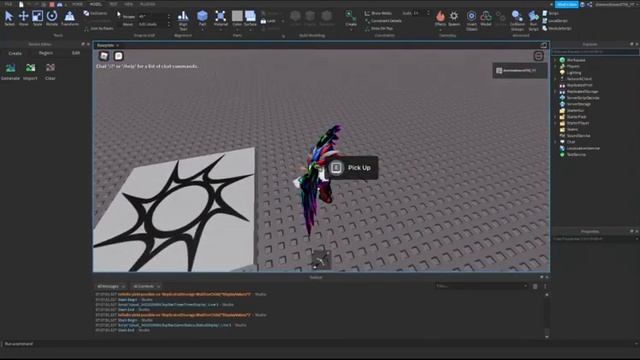Open the Roblox menu icon in viewport
This screenshot has height=360, width=640.
104,56
